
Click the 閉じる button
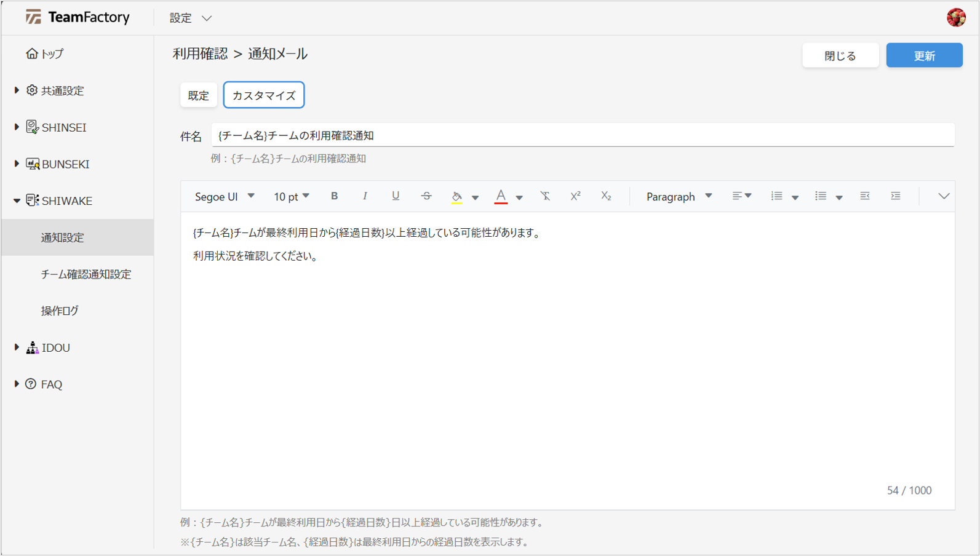click(840, 55)
